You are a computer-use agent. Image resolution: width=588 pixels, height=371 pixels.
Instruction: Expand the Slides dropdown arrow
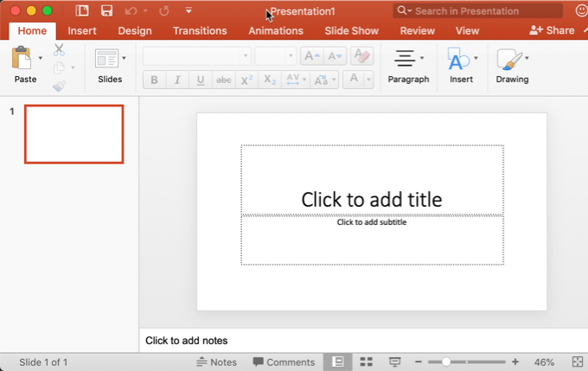[x=124, y=59]
